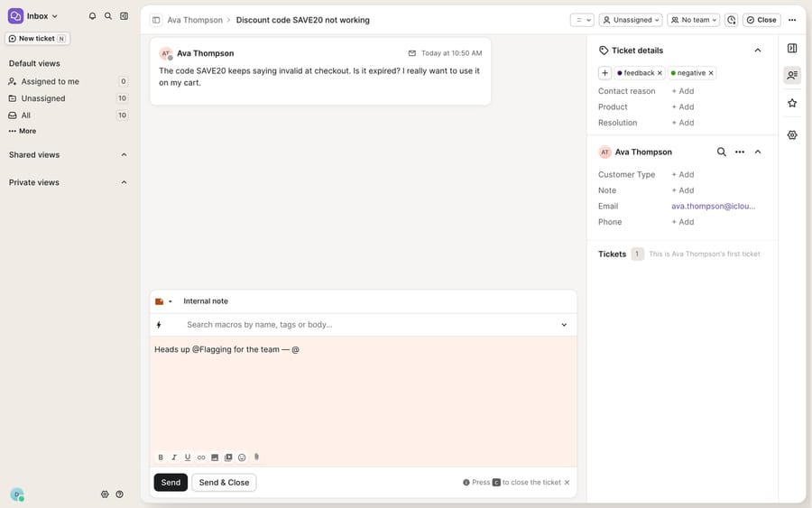Image resolution: width=812 pixels, height=508 pixels.
Task: Open the All tickets view
Action: [68, 115]
